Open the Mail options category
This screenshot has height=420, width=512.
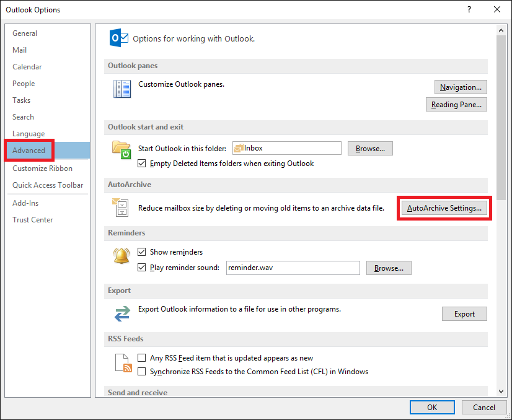48,50
